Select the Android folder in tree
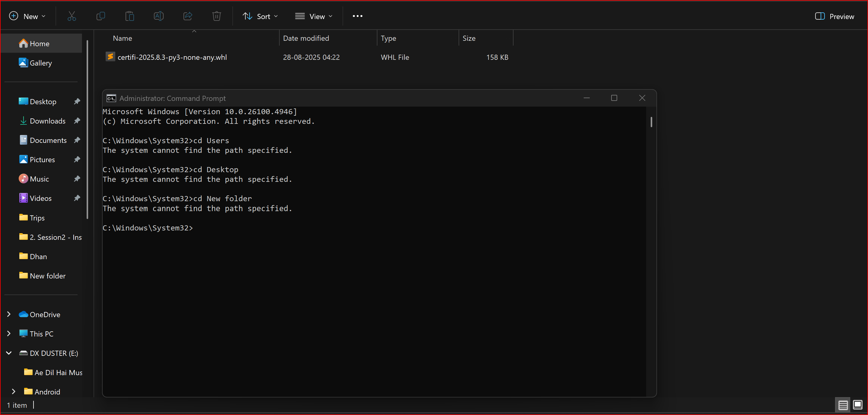 42,391
